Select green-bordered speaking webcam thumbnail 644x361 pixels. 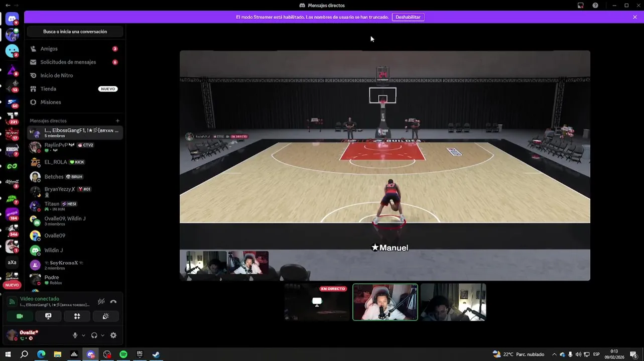tap(385, 302)
